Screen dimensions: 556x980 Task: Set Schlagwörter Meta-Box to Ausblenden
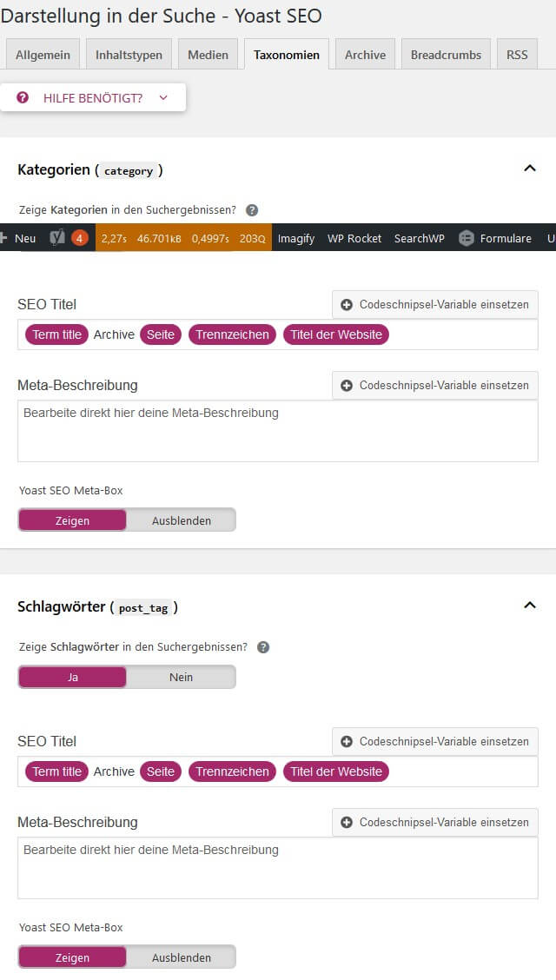(182, 957)
